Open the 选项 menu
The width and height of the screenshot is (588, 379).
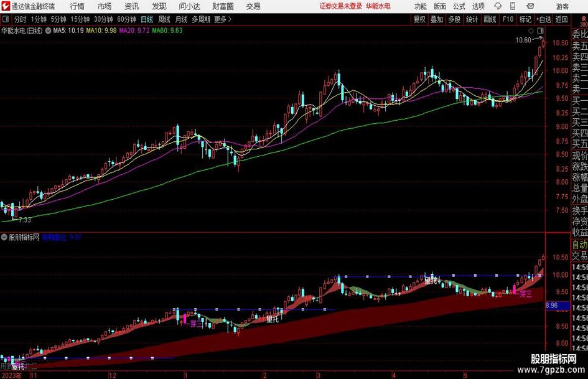click(478, 6)
